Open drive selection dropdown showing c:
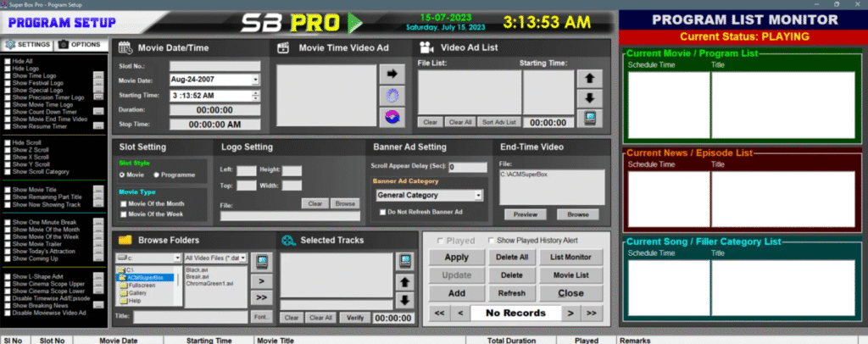868x344 pixels. click(177, 258)
